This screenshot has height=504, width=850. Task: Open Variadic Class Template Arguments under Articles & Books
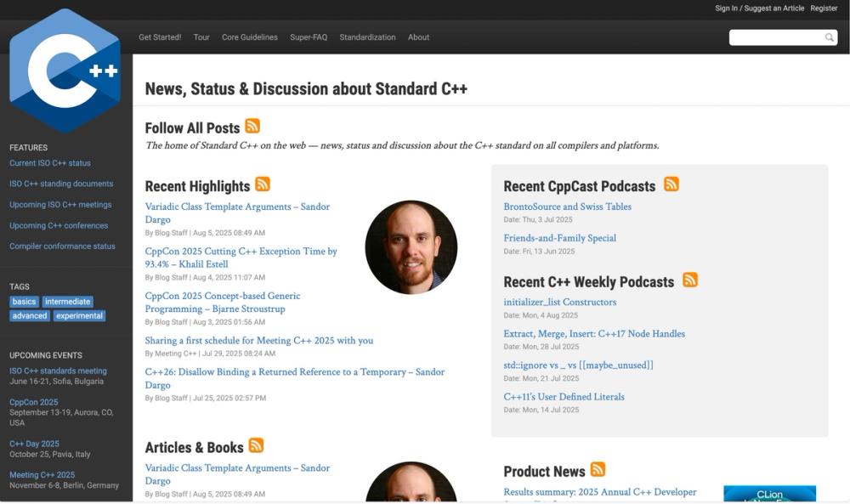point(237,474)
